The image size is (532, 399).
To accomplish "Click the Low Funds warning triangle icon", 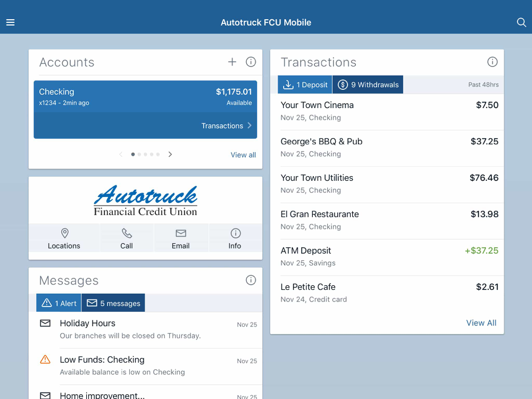I will point(45,359).
